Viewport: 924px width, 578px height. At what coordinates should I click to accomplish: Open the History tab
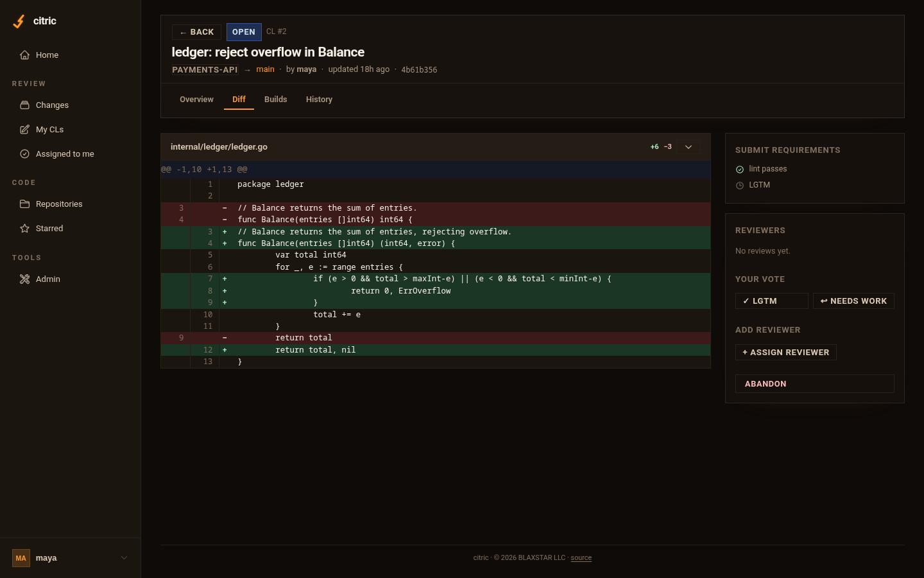coord(319,100)
